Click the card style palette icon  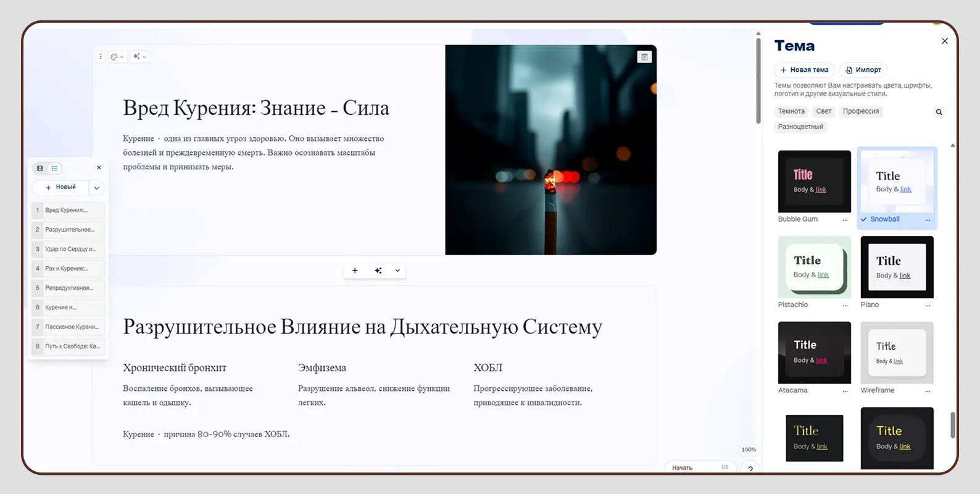116,57
